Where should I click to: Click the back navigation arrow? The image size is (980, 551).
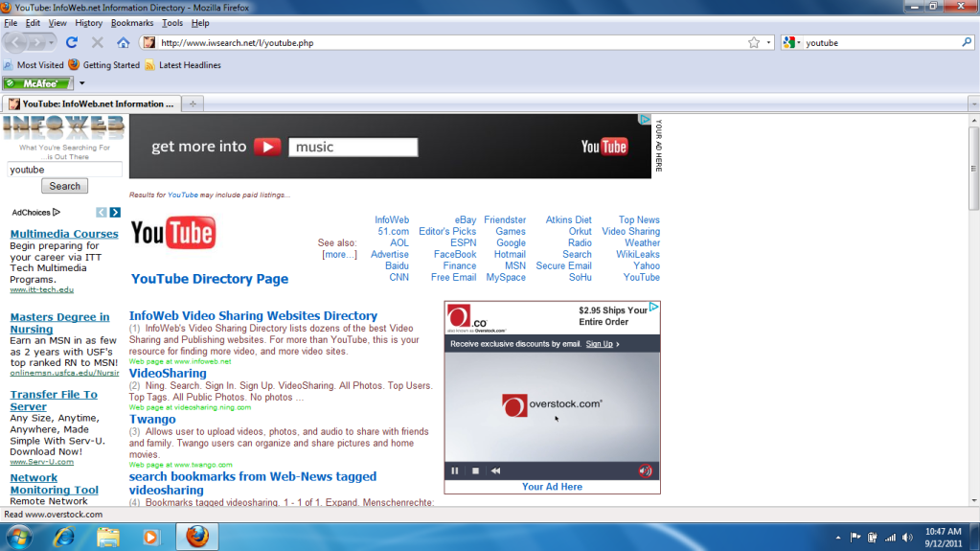tap(15, 42)
